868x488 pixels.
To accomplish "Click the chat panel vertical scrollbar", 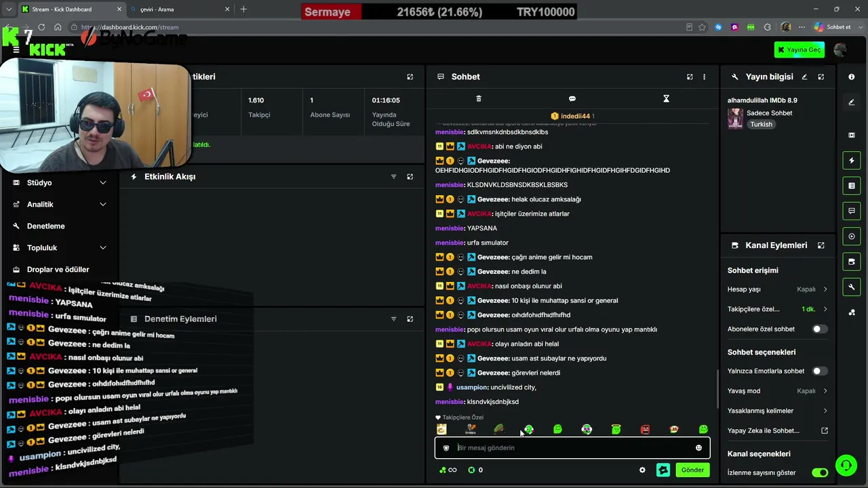I will pos(718,389).
